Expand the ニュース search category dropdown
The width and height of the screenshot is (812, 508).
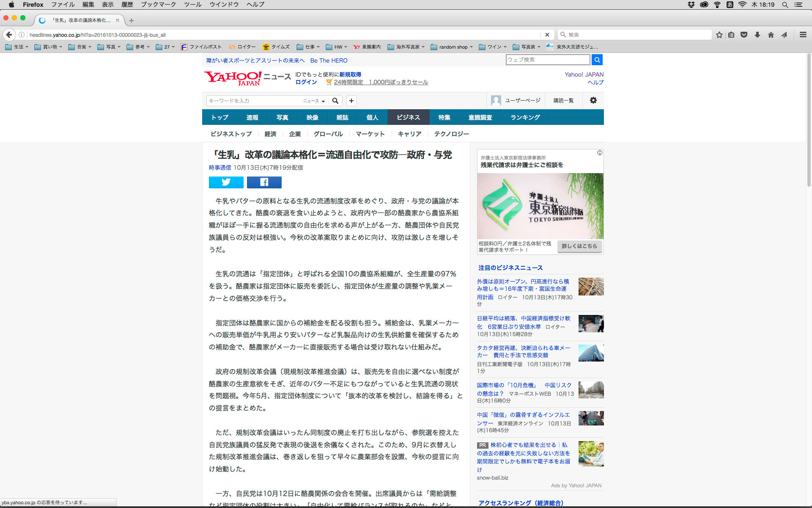tap(314, 101)
